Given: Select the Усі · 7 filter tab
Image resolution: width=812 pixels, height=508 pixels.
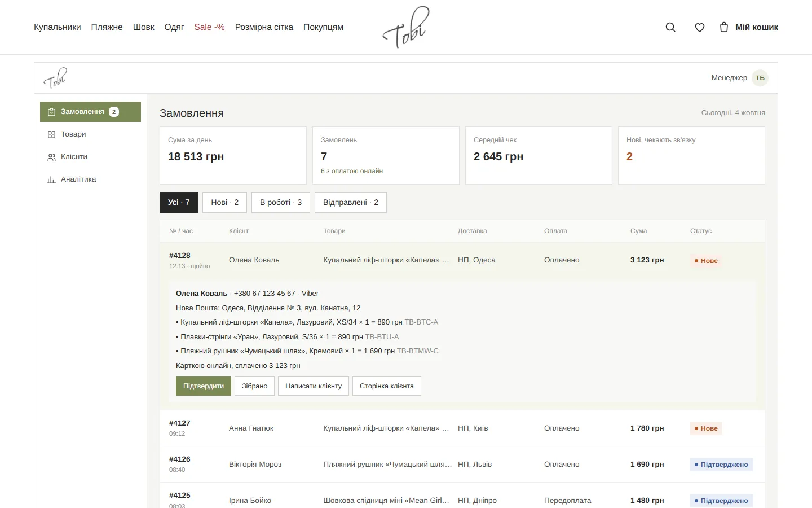Looking at the screenshot, I should [179, 203].
